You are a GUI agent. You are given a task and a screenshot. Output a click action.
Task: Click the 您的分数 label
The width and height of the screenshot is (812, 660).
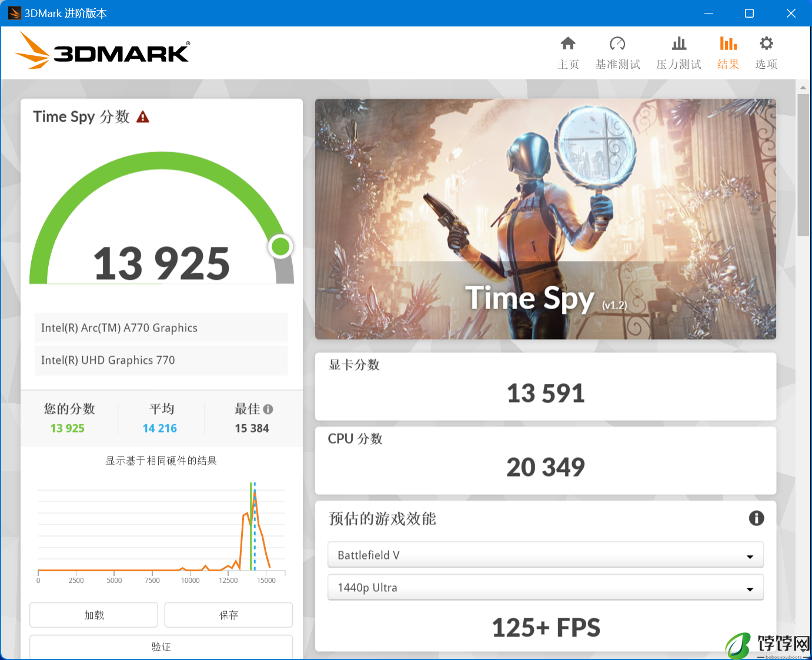(69, 408)
